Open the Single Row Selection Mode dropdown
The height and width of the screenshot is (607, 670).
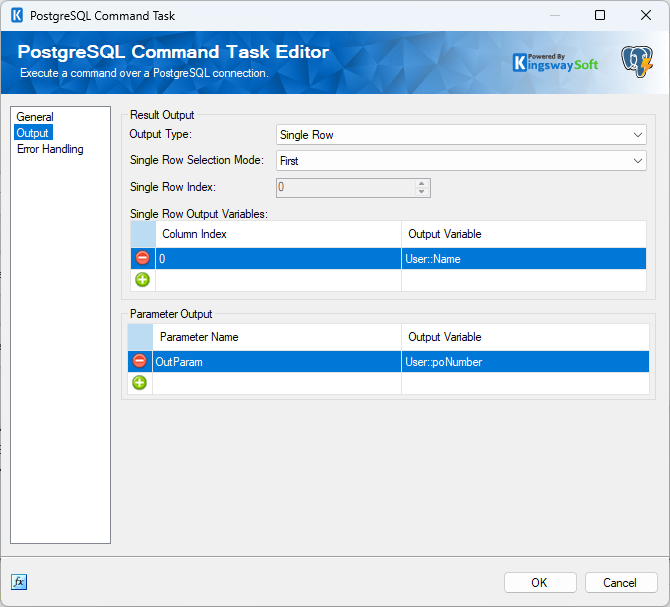tap(461, 161)
